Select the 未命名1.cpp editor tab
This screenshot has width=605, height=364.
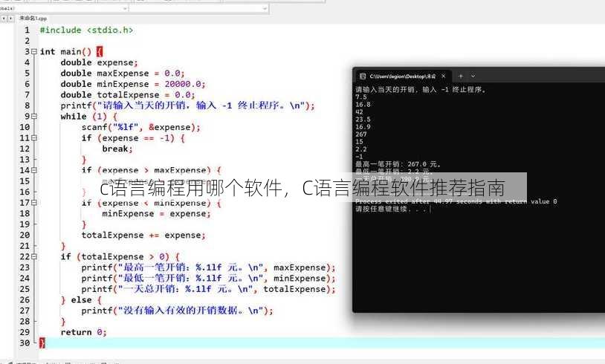33,18
